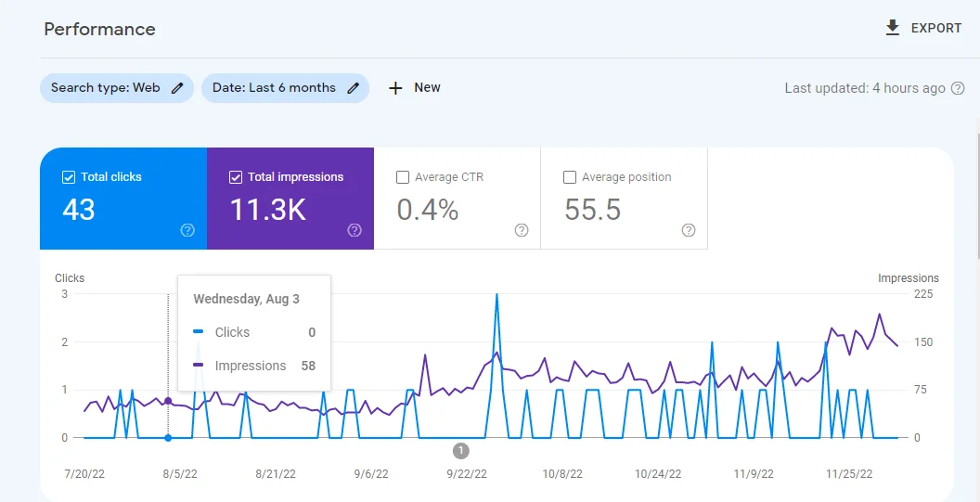Edit the Date: Last 6 months pencil
The width and height of the screenshot is (980, 502).
(x=354, y=88)
